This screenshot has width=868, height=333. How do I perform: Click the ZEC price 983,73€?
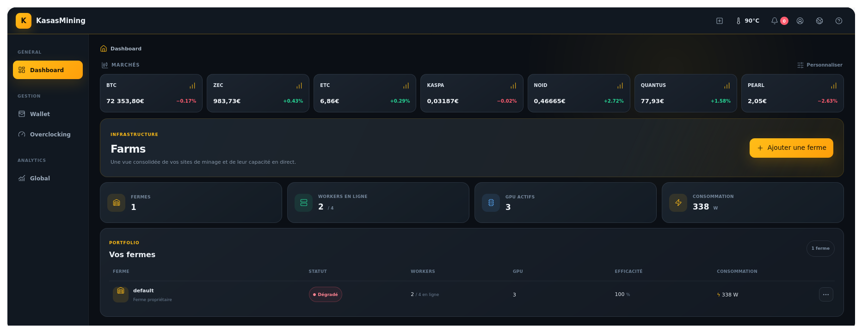227,101
